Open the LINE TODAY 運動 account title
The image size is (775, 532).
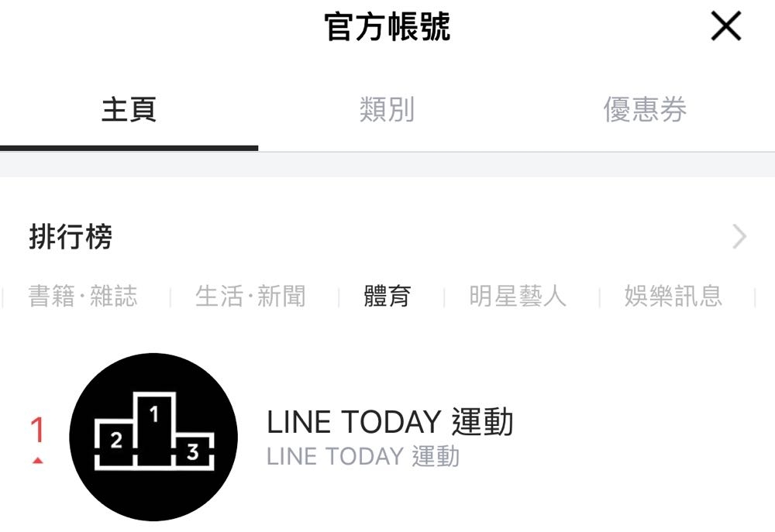coord(390,422)
